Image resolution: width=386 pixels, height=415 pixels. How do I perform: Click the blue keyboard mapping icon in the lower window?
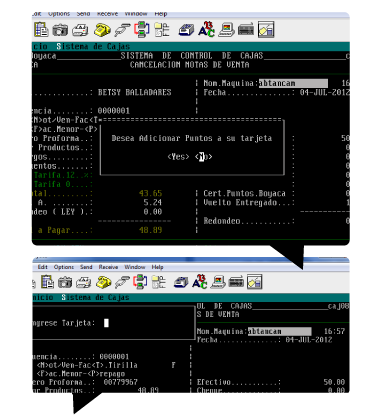pyautogui.click(x=181, y=282)
